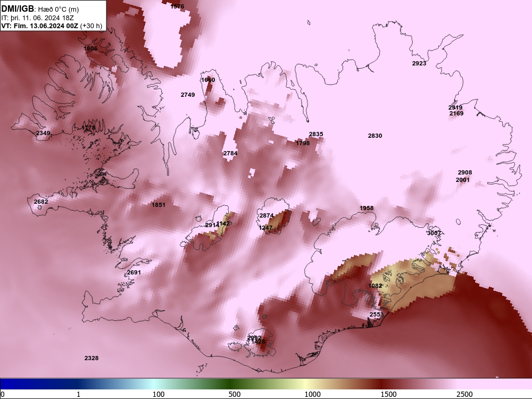The image size is (532, 399).
Task: Click the map value 1606
Action: (90, 48)
